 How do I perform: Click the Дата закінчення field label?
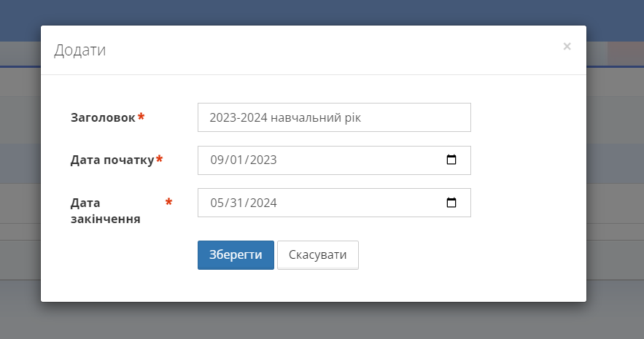105,210
